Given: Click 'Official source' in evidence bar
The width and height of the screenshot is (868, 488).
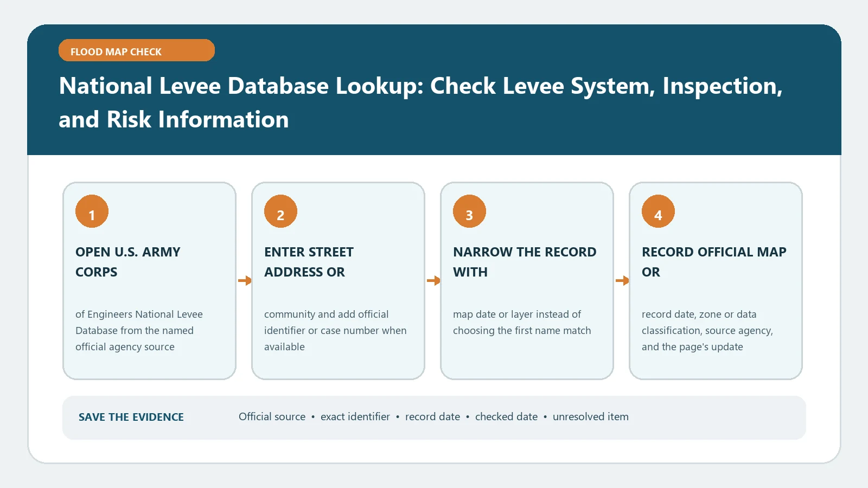Looking at the screenshot, I should pos(272,416).
